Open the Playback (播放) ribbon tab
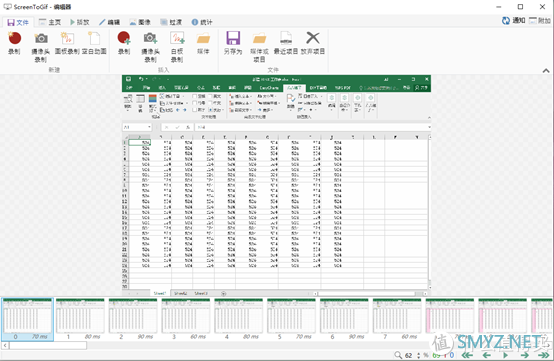This screenshot has width=554, height=361. pyautogui.click(x=79, y=22)
